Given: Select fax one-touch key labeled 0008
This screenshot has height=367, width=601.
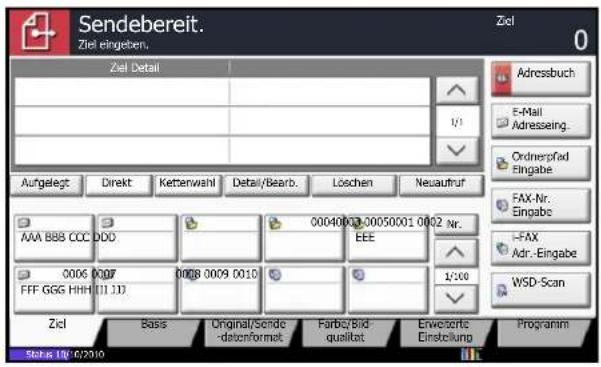Looking at the screenshot, I should coord(221,290).
